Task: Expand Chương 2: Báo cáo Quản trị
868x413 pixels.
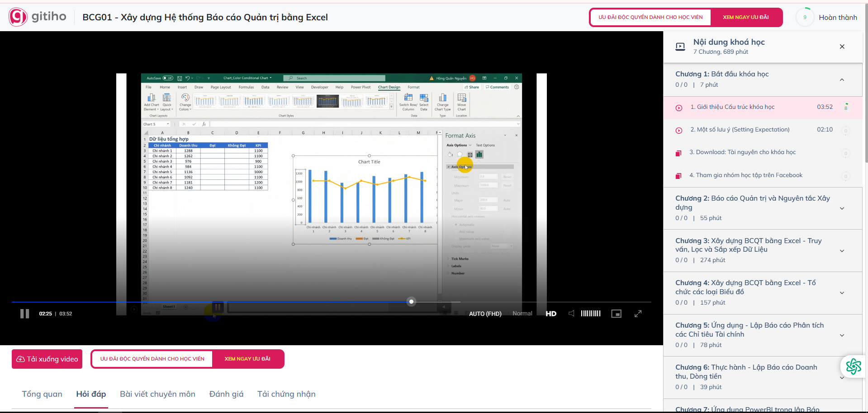Action: (842, 208)
